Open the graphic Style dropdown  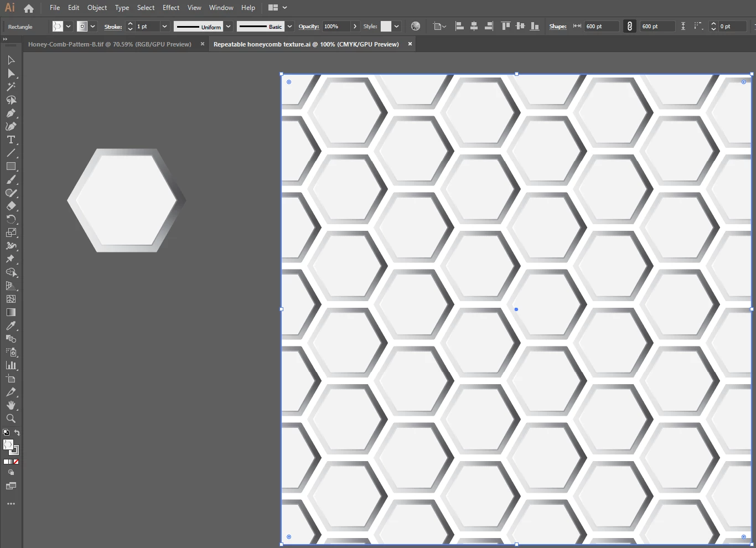pyautogui.click(x=396, y=26)
